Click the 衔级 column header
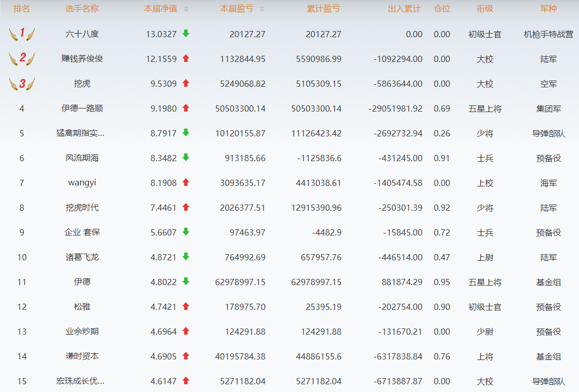Viewport: 579px width, 392px height. [485, 9]
